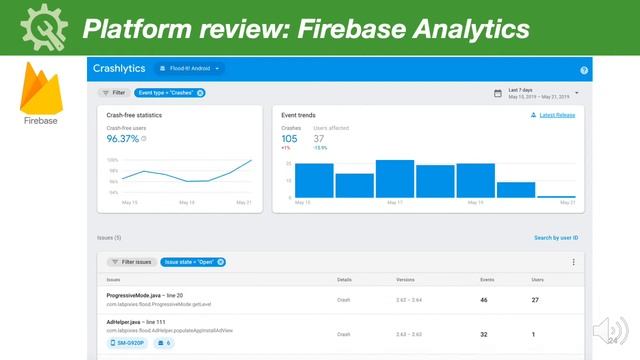Click the 46 events value for ProgressiveMode.java
640x360 pixels.
tap(484, 300)
